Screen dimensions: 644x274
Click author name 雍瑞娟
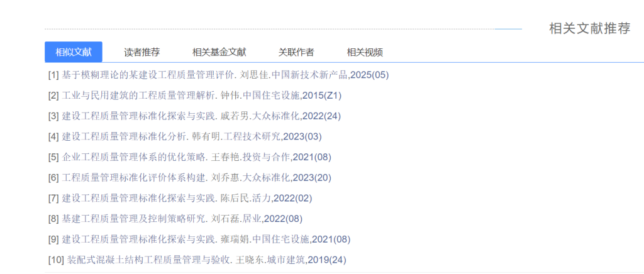235,239
